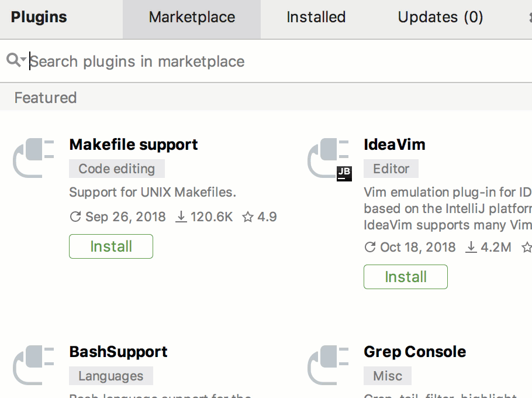Click the update icon next to Oct 18, 2018
The height and width of the screenshot is (398, 532).
[369, 247]
